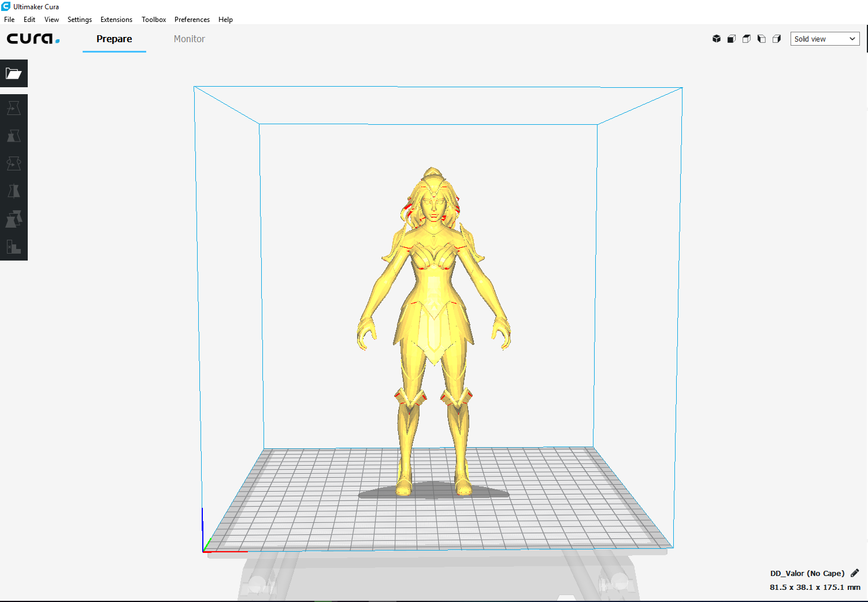868x602 pixels.
Task: Select the Mirror tool in left toolbar
Action: click(x=13, y=191)
